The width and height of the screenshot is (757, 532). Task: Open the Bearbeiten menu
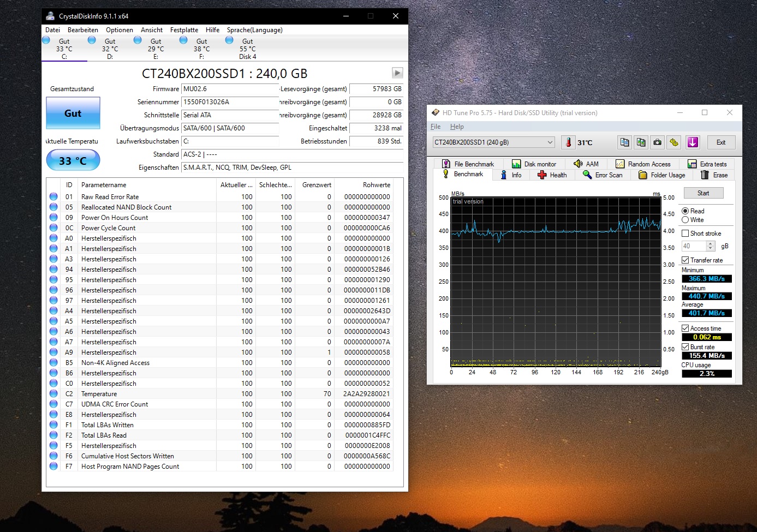tap(83, 30)
